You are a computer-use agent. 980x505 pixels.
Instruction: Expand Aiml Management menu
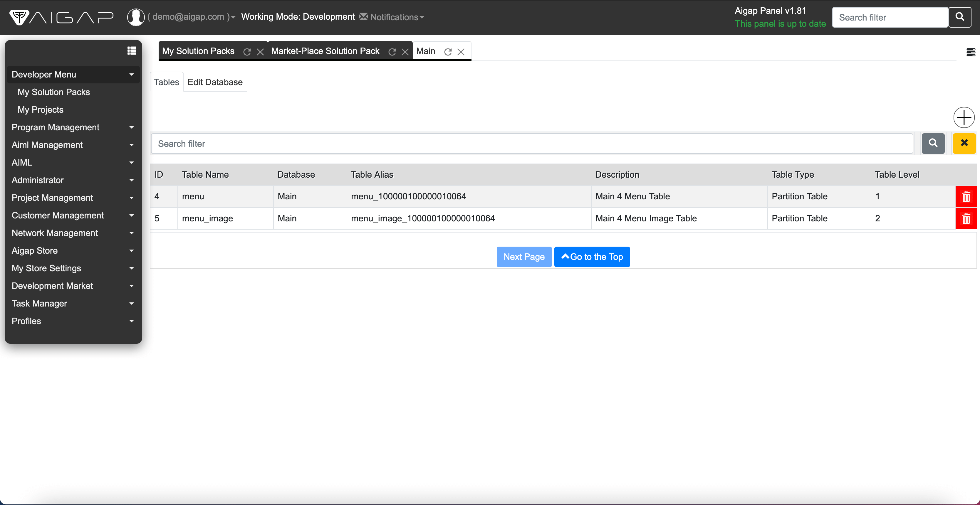point(73,145)
